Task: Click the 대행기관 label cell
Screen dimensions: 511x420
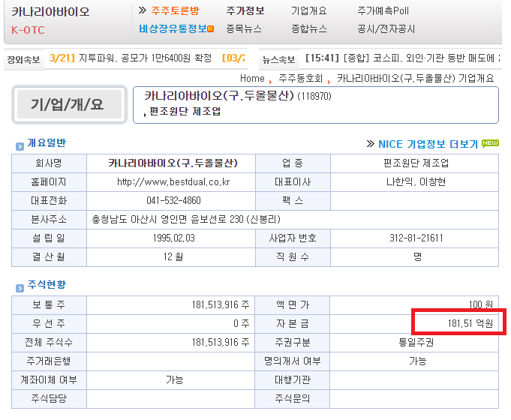Action: [293, 380]
